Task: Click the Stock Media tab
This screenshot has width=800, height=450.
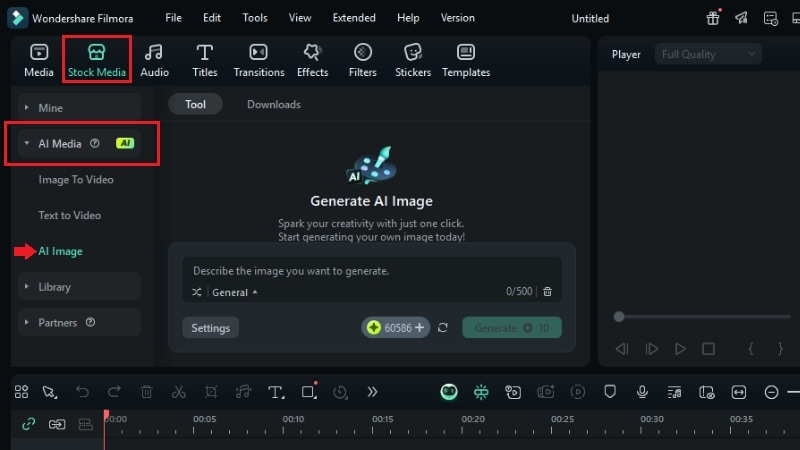Action: 96,61
